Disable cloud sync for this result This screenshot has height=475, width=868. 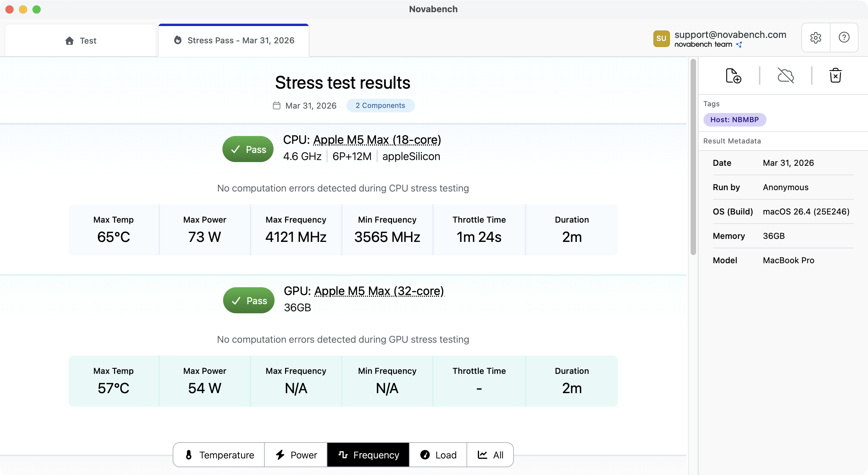tap(786, 75)
